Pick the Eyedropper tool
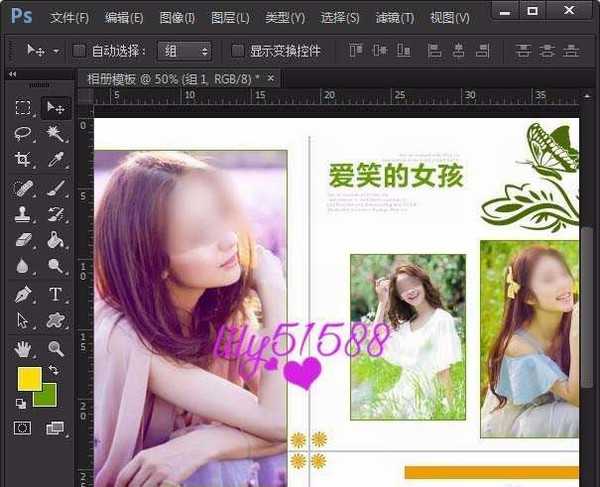600x487 pixels. coord(55,160)
